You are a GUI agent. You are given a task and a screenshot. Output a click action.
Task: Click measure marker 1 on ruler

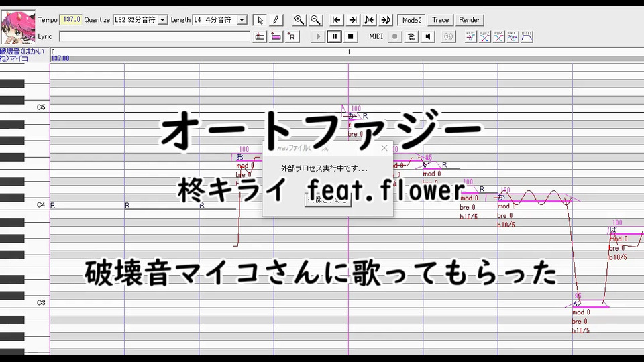click(349, 52)
